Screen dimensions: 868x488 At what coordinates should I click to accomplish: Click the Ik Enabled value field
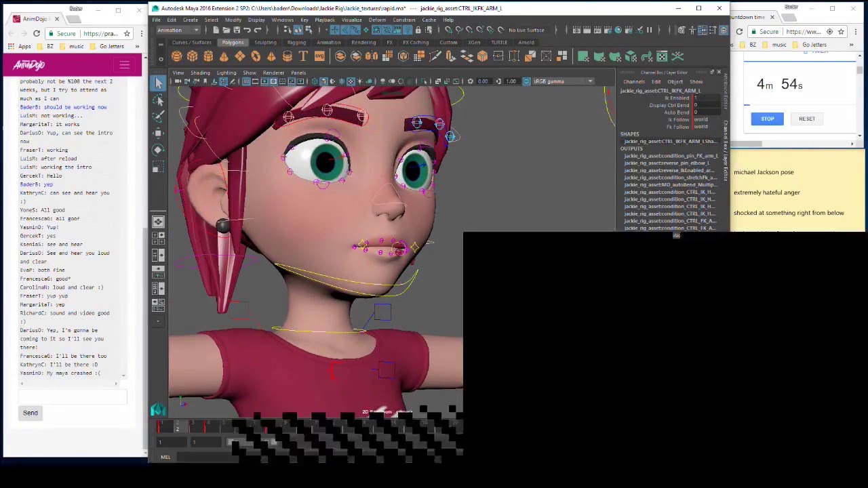(706, 98)
